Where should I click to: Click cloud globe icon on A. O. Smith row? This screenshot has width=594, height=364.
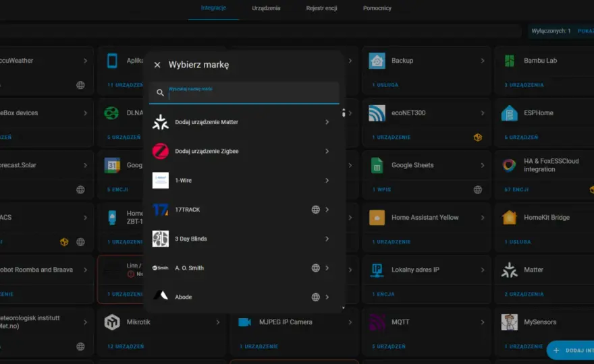(x=316, y=268)
